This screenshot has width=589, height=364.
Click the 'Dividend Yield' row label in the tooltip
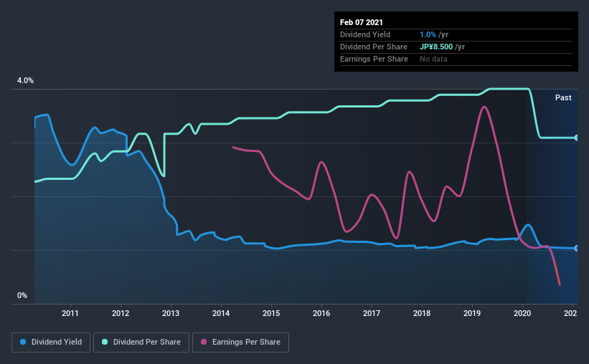pos(365,35)
